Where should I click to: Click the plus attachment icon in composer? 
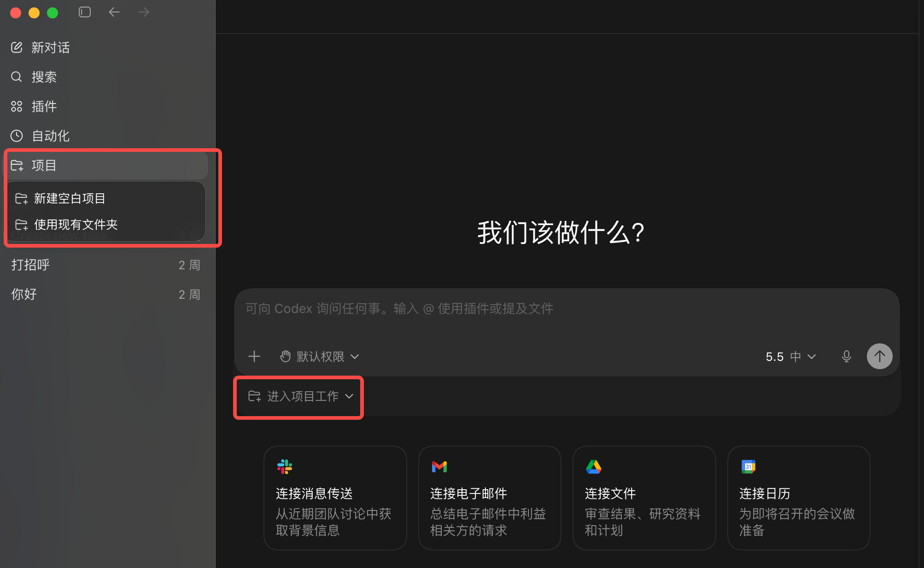click(254, 356)
